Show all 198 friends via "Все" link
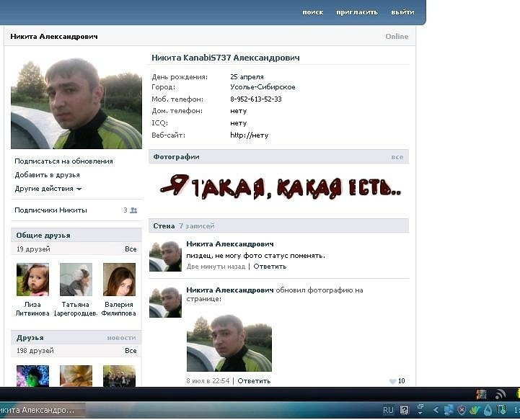Image resolution: width=520 pixels, height=420 pixels. pyautogui.click(x=130, y=351)
